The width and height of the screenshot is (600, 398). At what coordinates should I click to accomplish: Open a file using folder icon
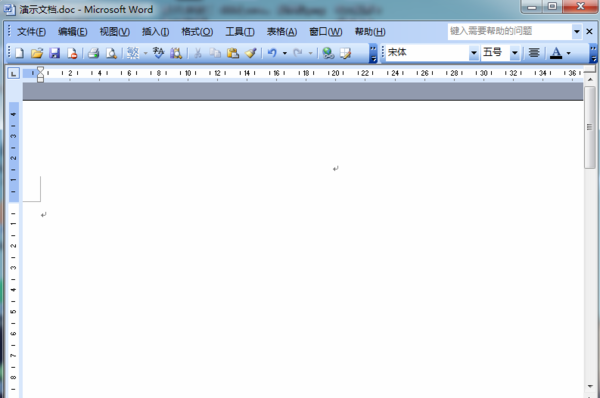[x=37, y=53]
